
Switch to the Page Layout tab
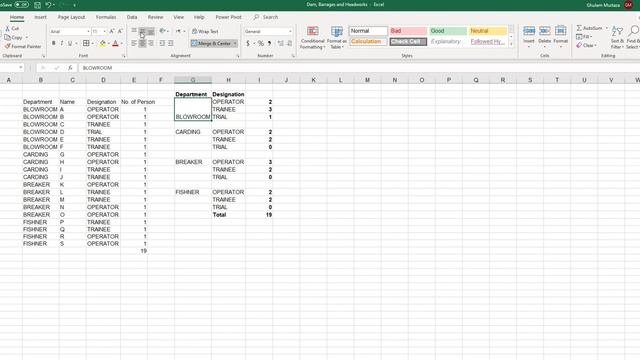71,17
